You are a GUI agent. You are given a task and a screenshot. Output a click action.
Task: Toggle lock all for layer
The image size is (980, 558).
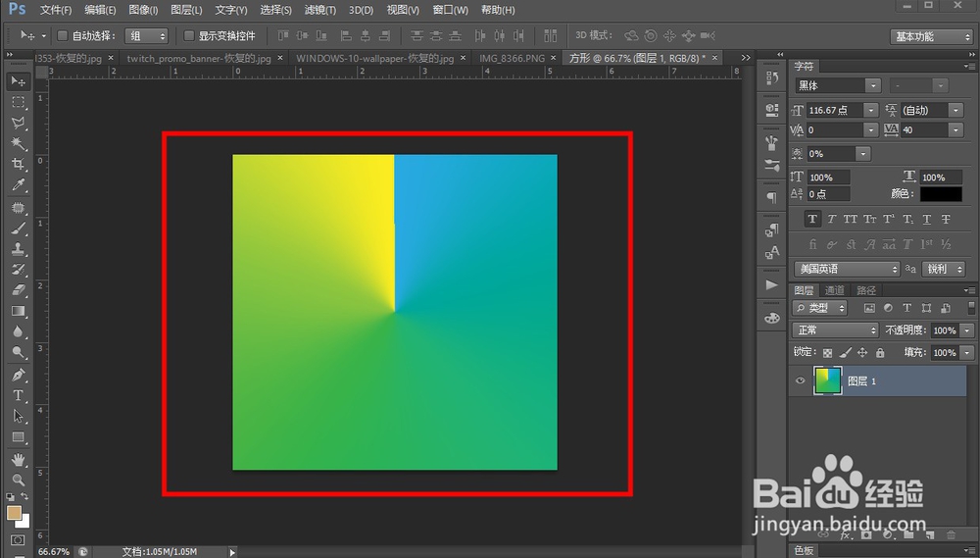click(880, 353)
